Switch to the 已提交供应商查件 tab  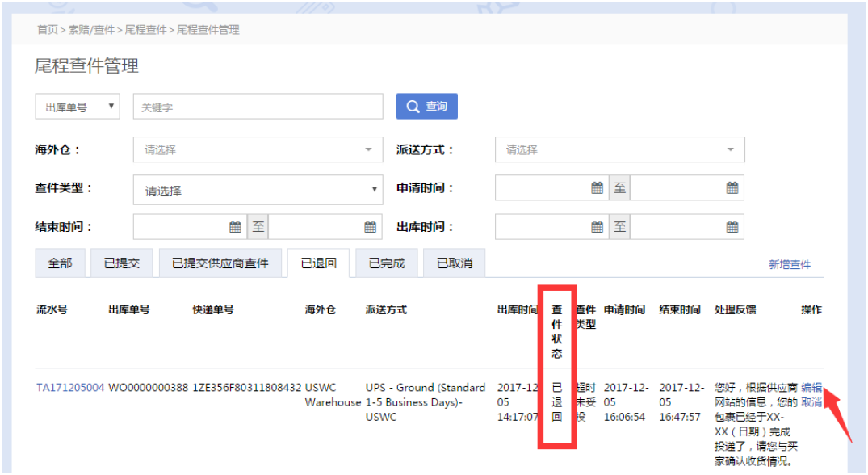coord(220,263)
